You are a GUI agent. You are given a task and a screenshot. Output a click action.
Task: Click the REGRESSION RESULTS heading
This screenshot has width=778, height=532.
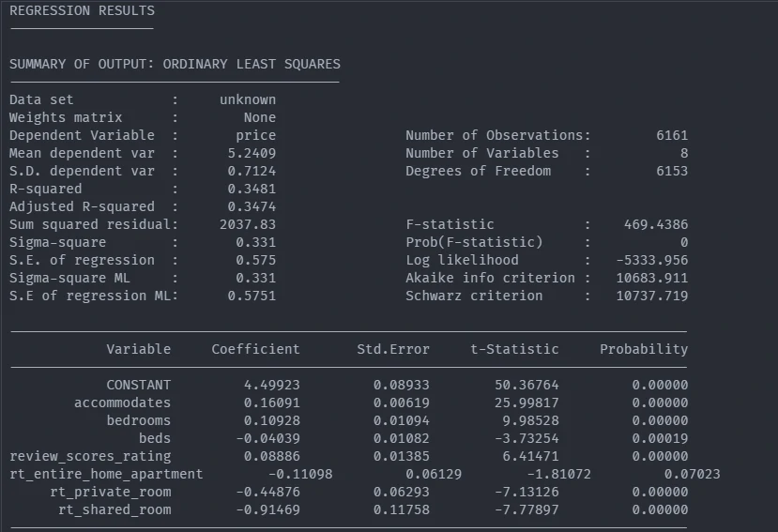pos(82,10)
